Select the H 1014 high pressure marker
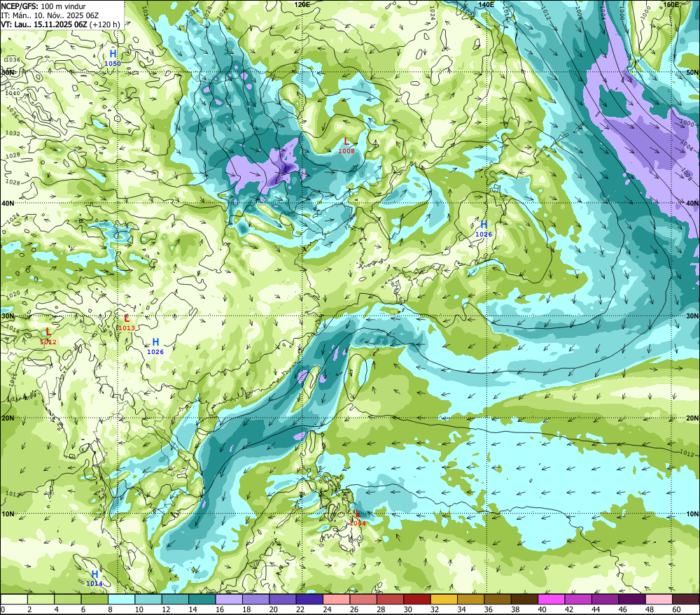The width and height of the screenshot is (700, 615). click(x=94, y=578)
